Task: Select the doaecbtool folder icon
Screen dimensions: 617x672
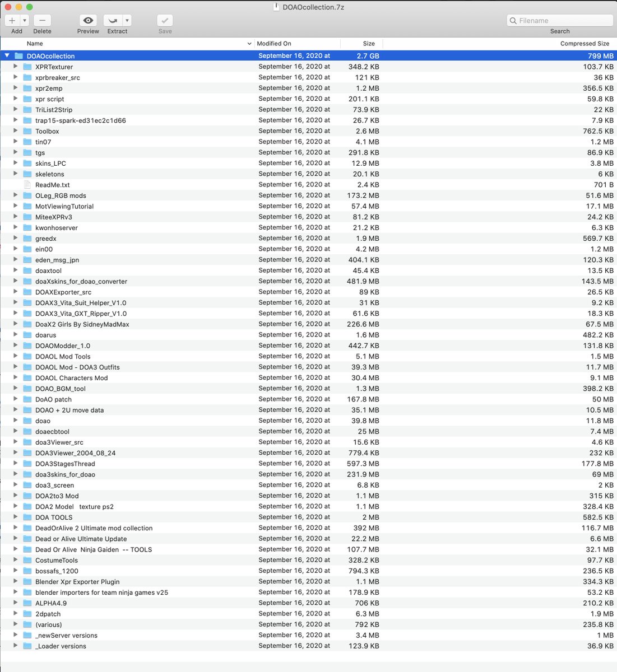Action: [27, 431]
